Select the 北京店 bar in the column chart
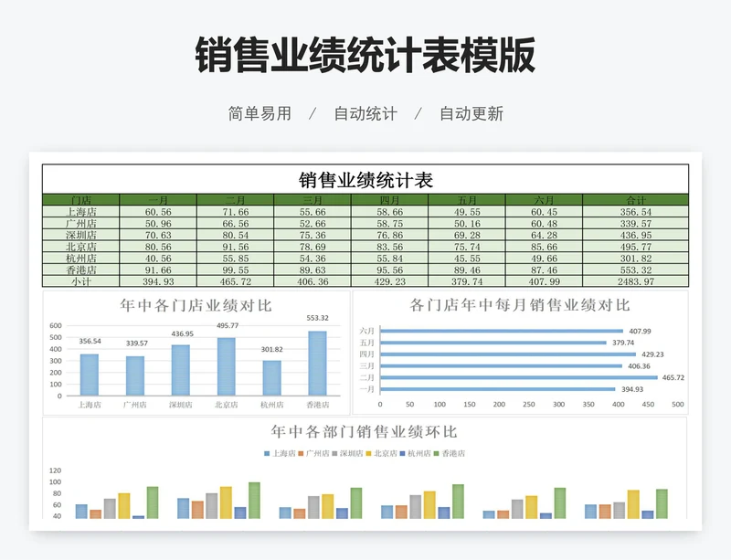The height and width of the screenshot is (560, 731). [226, 366]
